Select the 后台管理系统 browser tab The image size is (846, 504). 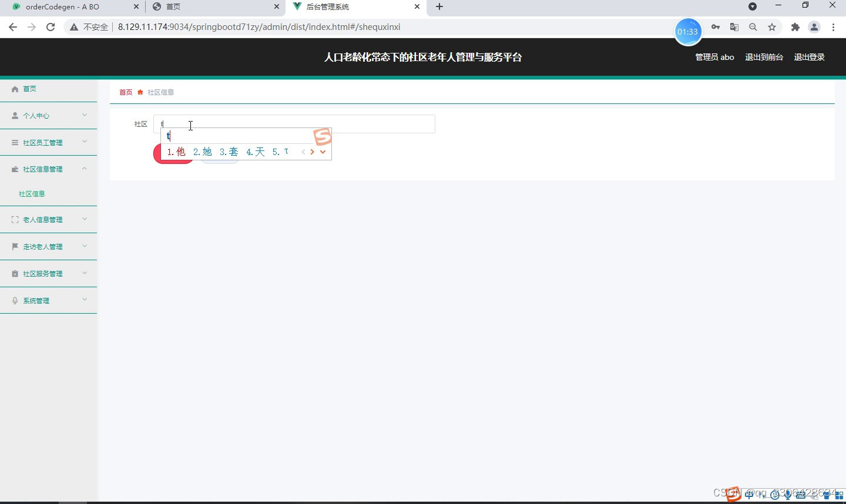[x=355, y=7]
